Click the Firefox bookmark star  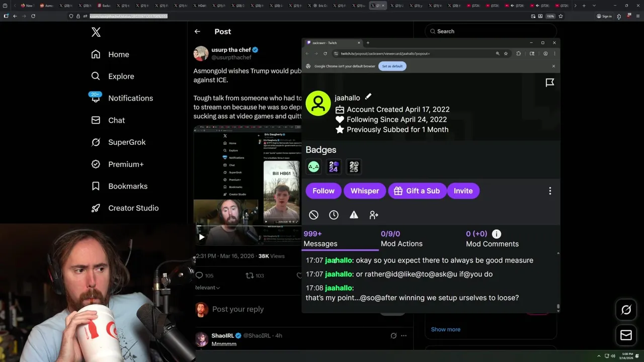point(560,16)
